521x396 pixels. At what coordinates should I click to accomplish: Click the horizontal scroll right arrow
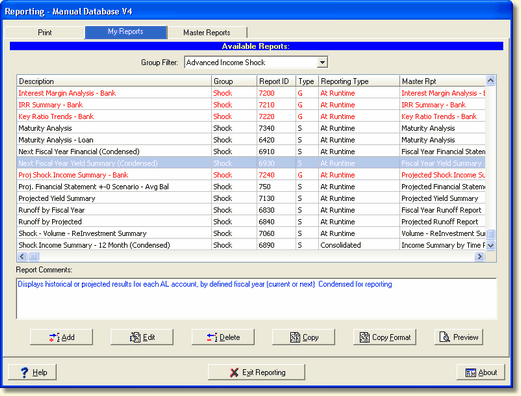coord(480,256)
